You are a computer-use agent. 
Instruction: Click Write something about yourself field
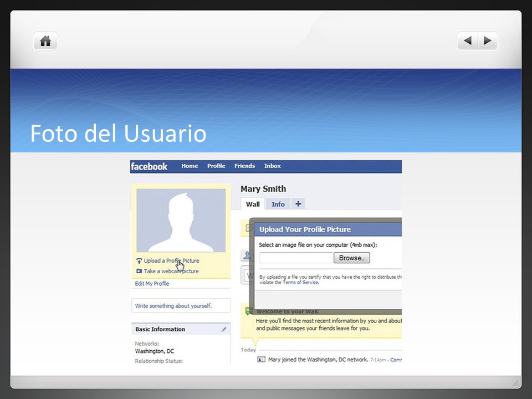[181, 306]
